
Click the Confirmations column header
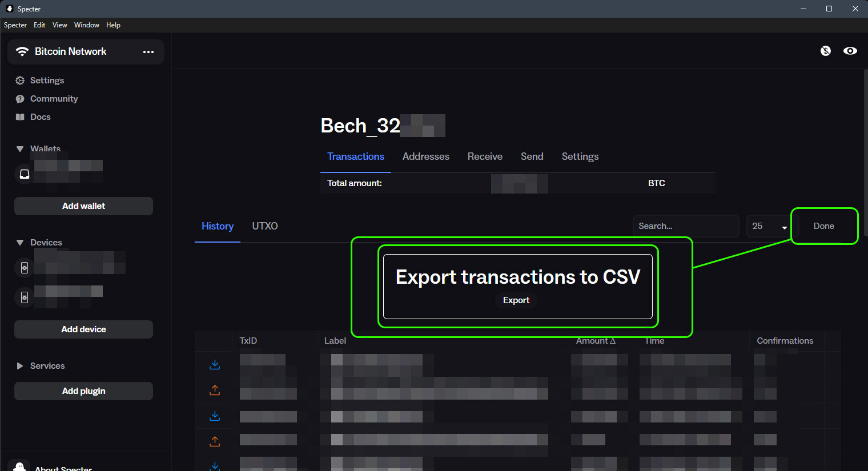pos(785,341)
